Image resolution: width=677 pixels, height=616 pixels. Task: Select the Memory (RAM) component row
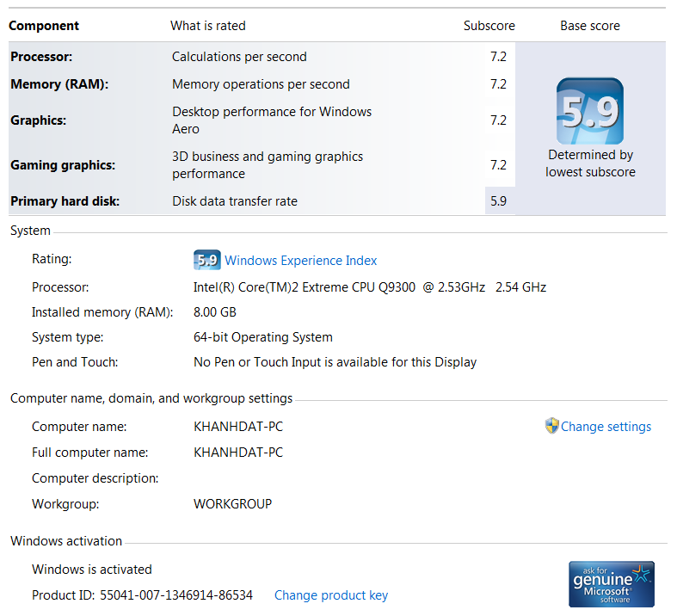click(x=262, y=84)
